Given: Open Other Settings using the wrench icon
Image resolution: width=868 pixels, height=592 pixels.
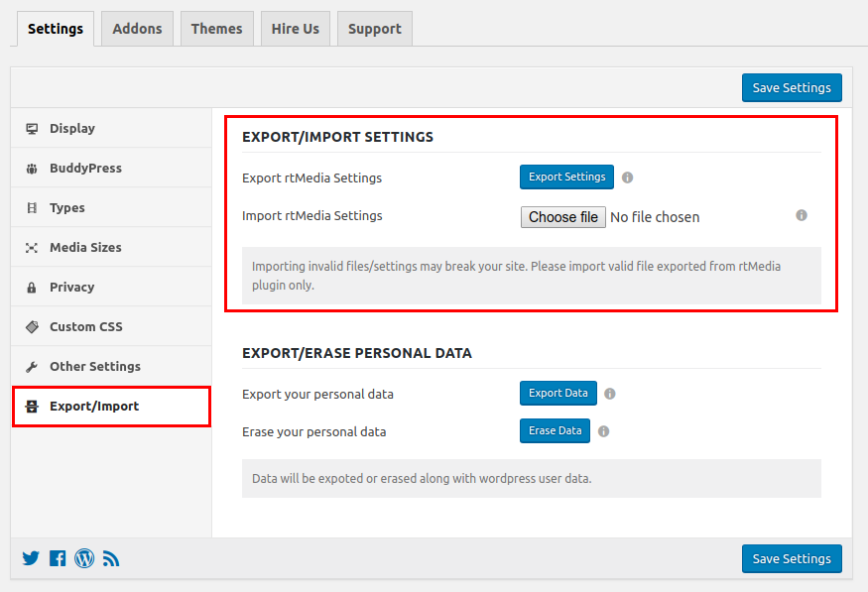Looking at the screenshot, I should tap(31, 366).
